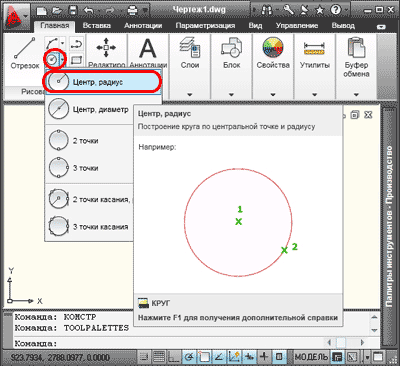Open Help with the question mark icon
Image resolution: width=400 pixels, height=366 pixels.
[336, 10]
